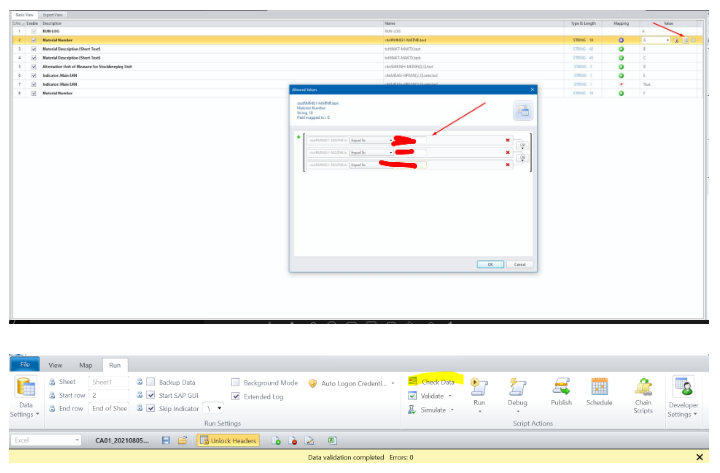Click the Chain Scripts icon

[x=641, y=390]
